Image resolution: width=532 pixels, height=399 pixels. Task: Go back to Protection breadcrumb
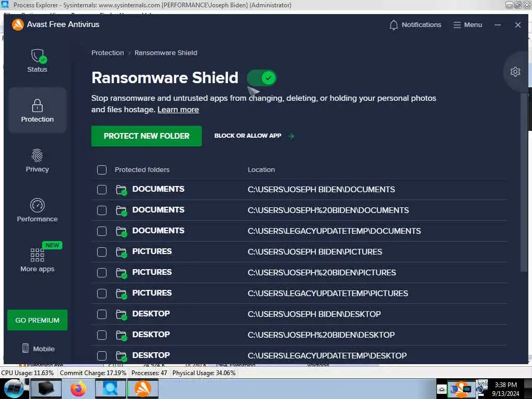point(108,53)
